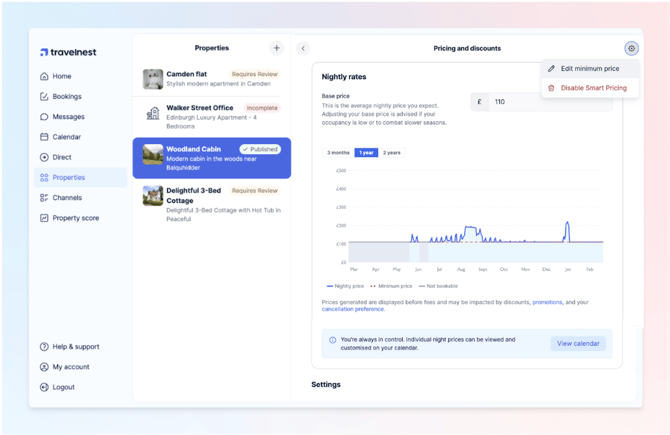Open Channels from the sidebar

pos(80,198)
